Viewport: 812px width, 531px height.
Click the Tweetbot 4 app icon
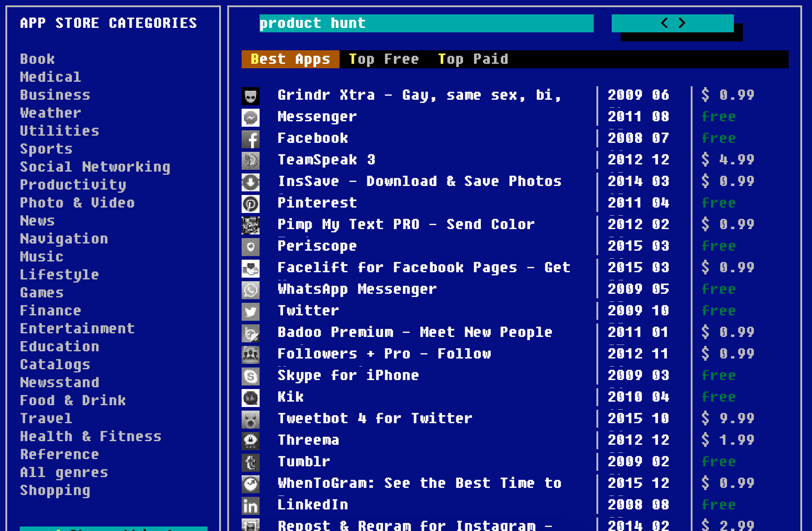pyautogui.click(x=251, y=419)
